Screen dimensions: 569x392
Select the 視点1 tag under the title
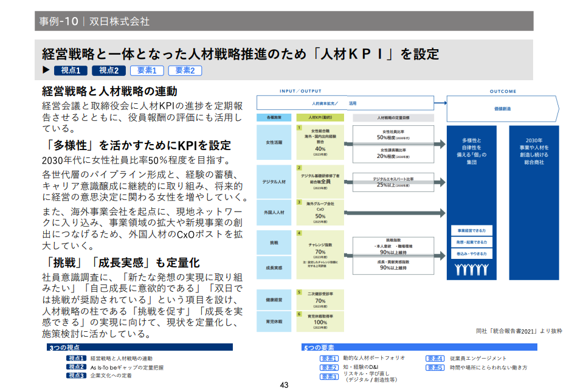(71, 70)
